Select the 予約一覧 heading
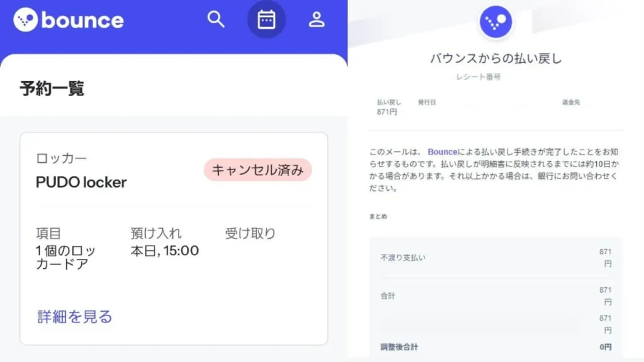 tap(52, 88)
